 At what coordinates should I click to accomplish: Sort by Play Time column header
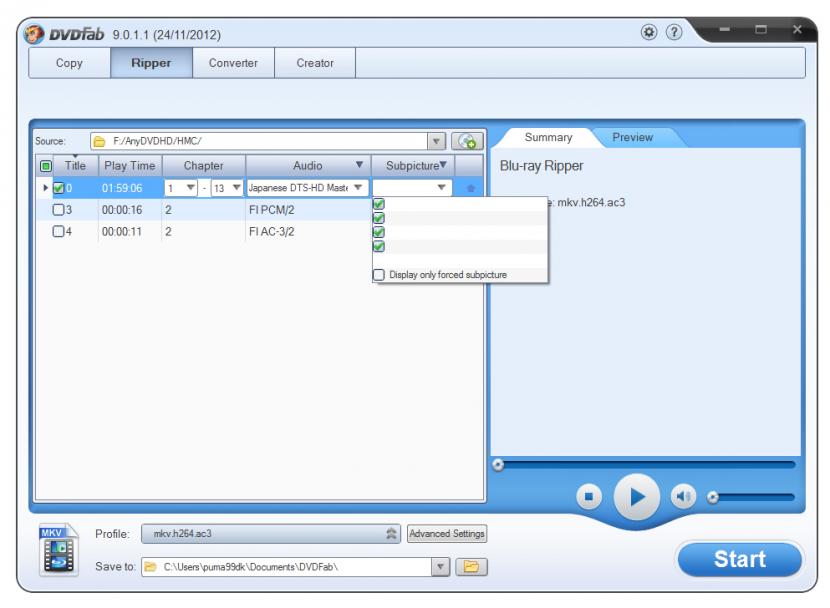point(130,166)
